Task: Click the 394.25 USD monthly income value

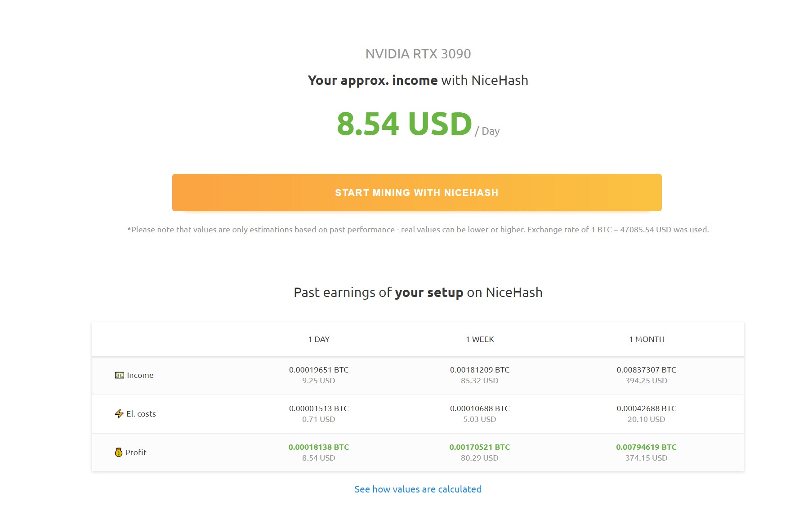Action: 647,381
